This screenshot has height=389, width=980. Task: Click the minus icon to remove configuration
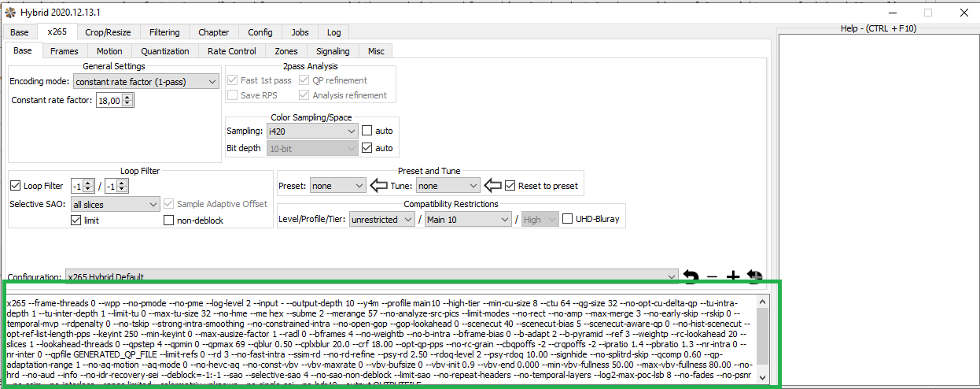tap(712, 276)
